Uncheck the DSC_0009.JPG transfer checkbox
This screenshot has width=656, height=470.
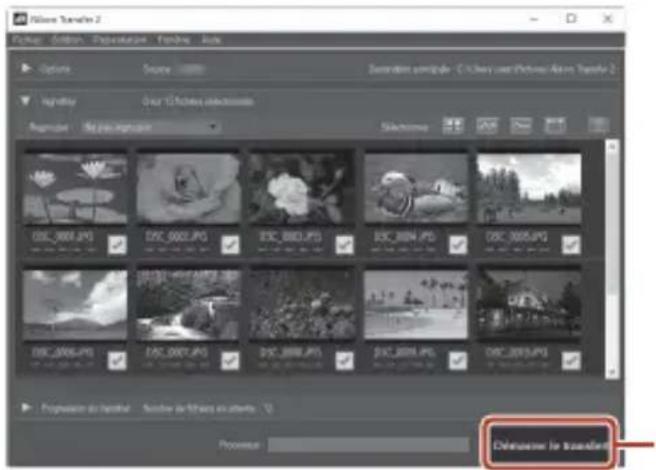458,360
